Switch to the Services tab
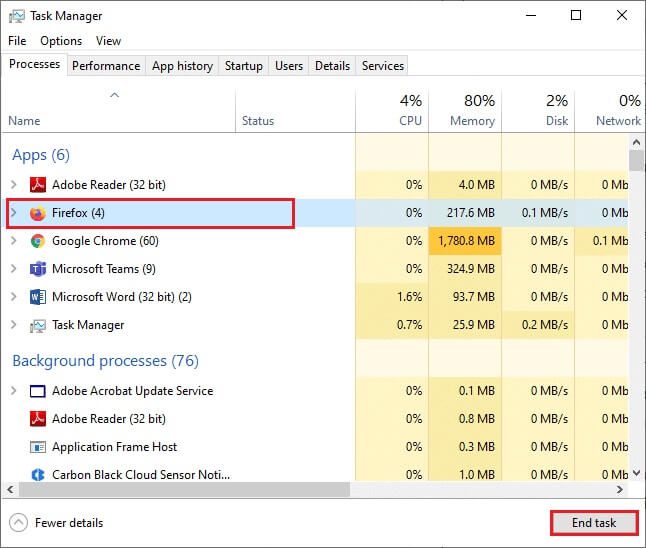Screen dimensions: 646x548 [x=382, y=66]
